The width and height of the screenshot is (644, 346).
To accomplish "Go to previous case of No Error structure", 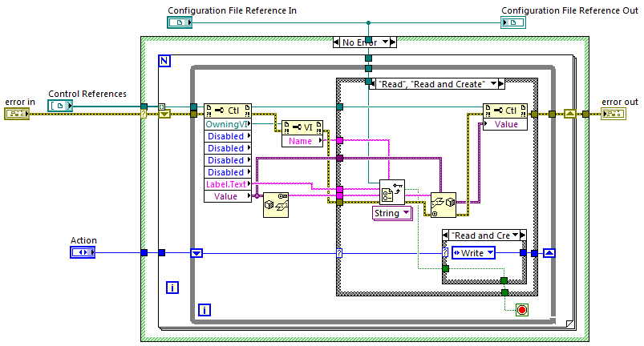I will tap(338, 42).
